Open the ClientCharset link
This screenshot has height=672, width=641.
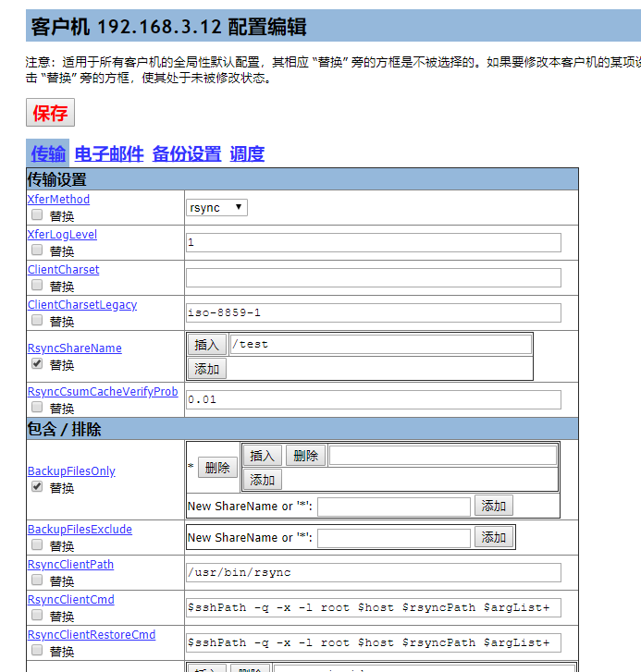pos(64,270)
